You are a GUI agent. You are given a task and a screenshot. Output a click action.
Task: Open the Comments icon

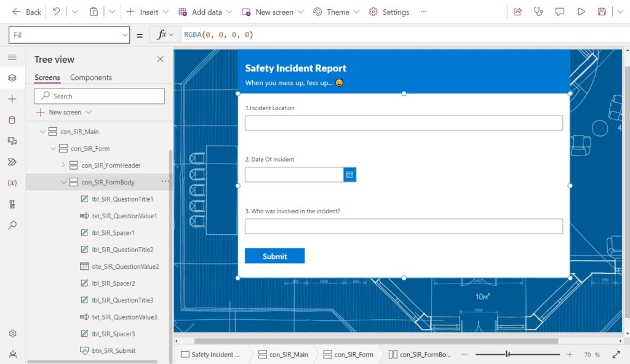pyautogui.click(x=559, y=12)
